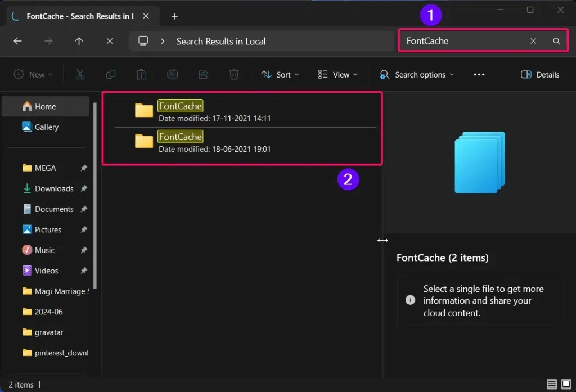Click the navigation pane scrollbar
The image size is (576, 392).
click(x=95, y=196)
